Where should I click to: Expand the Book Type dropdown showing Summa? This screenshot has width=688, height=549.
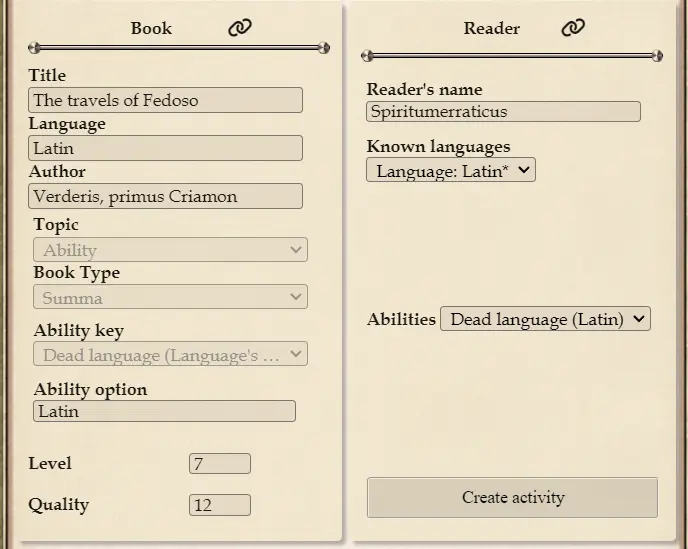click(170, 298)
